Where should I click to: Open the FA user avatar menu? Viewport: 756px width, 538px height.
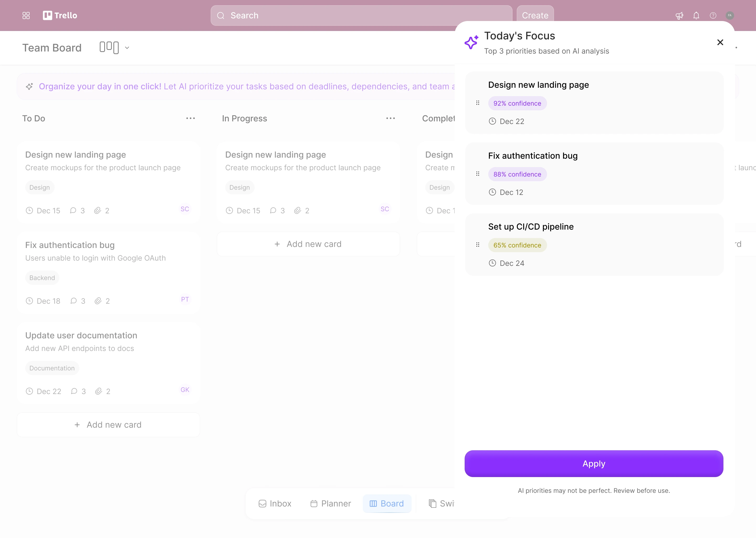pyautogui.click(x=730, y=15)
